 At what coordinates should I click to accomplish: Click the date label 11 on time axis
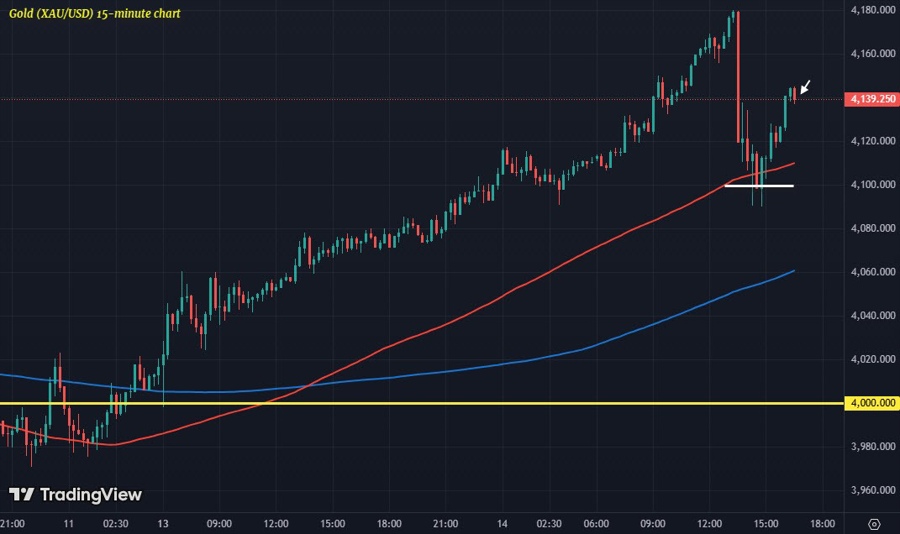(x=68, y=523)
